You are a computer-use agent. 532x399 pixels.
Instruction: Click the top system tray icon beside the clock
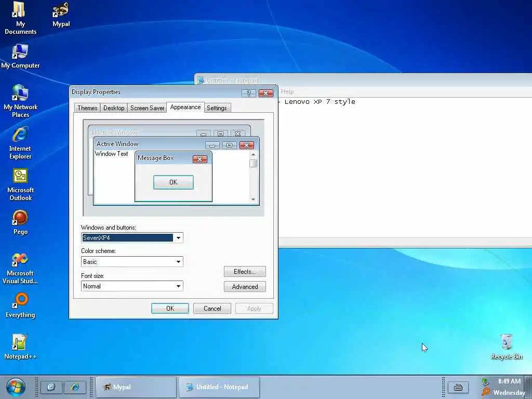tap(486, 382)
